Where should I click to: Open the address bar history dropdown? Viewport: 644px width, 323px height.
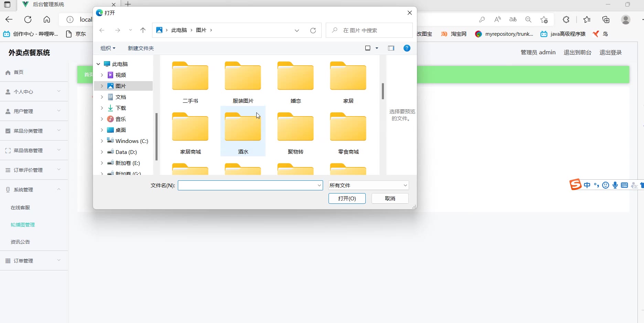coord(297,30)
